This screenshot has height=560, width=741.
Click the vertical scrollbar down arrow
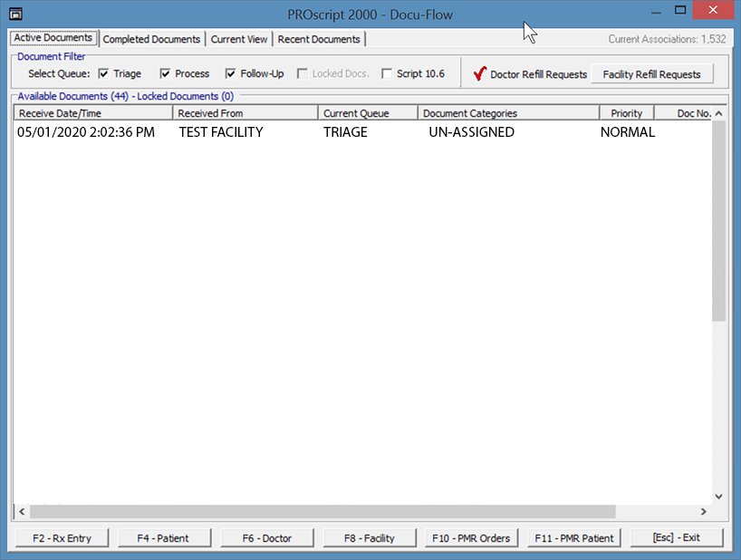[x=718, y=497]
